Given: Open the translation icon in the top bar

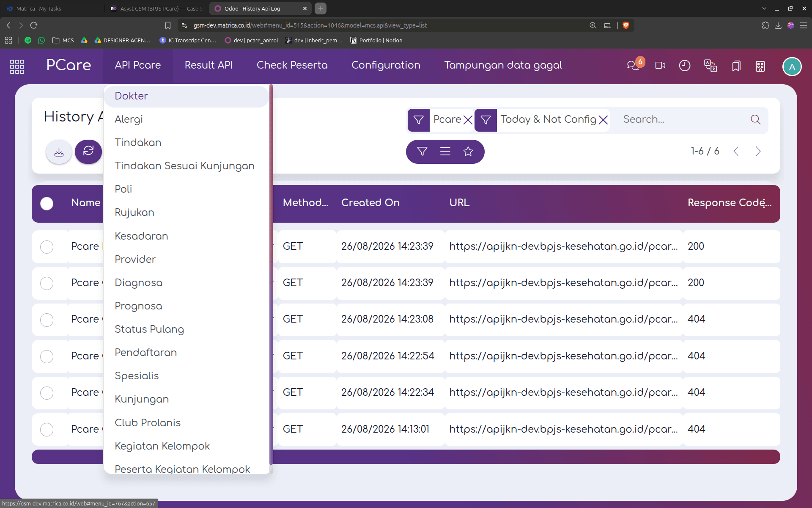Looking at the screenshot, I should coord(710,66).
